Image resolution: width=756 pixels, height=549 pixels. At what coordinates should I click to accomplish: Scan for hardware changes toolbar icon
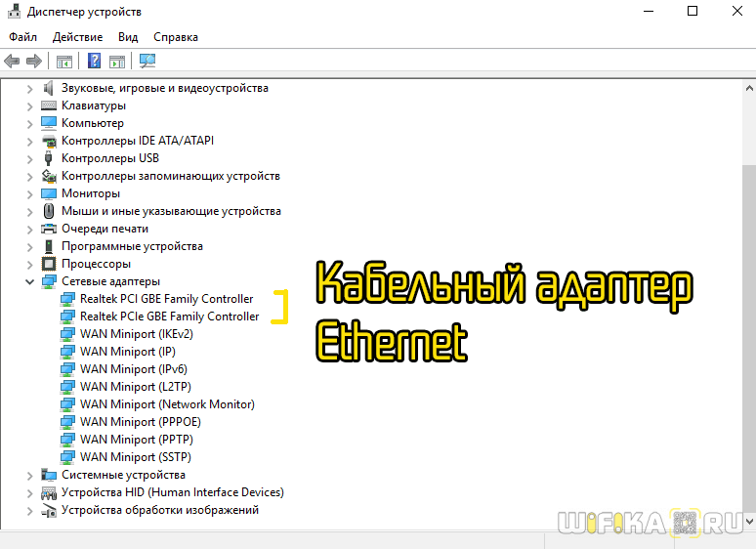click(x=147, y=61)
